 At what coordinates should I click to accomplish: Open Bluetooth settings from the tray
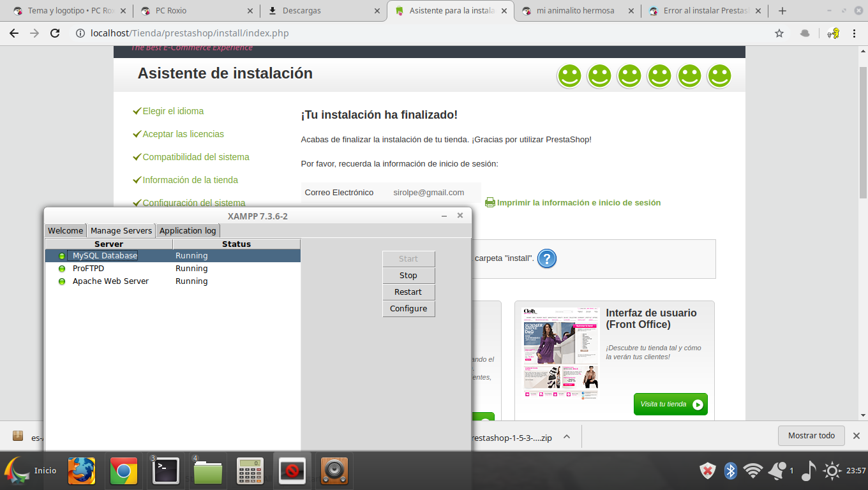731,471
